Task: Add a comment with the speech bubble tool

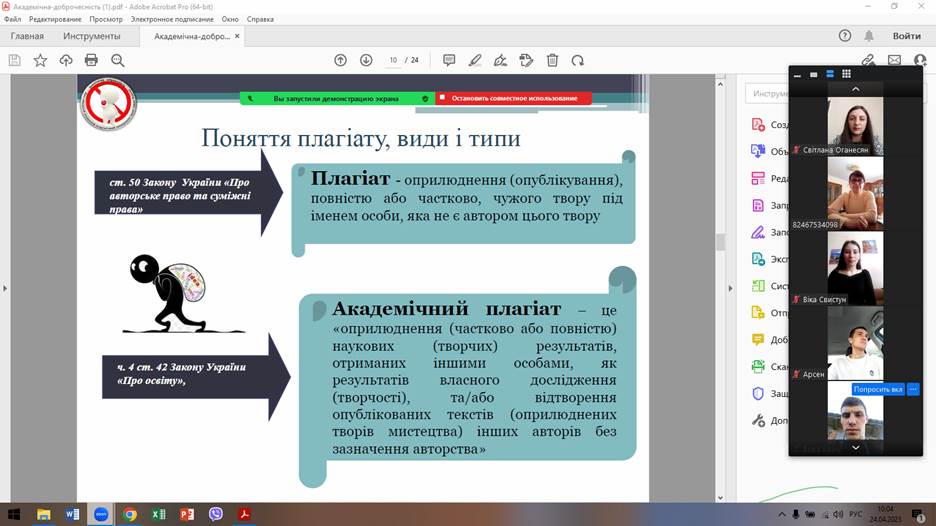Action: 449,60
